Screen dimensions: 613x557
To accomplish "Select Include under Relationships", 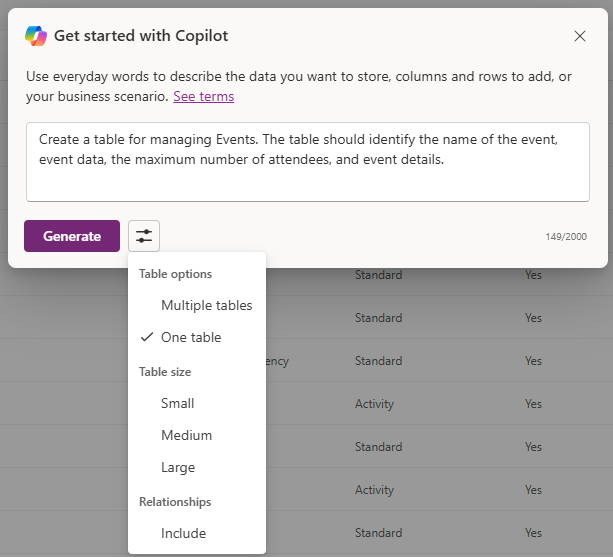I will point(197,534).
